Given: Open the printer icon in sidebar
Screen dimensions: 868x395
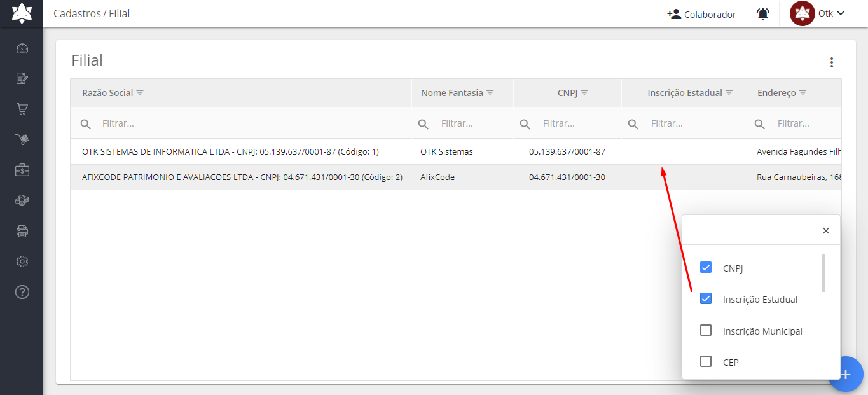Looking at the screenshot, I should [x=22, y=231].
